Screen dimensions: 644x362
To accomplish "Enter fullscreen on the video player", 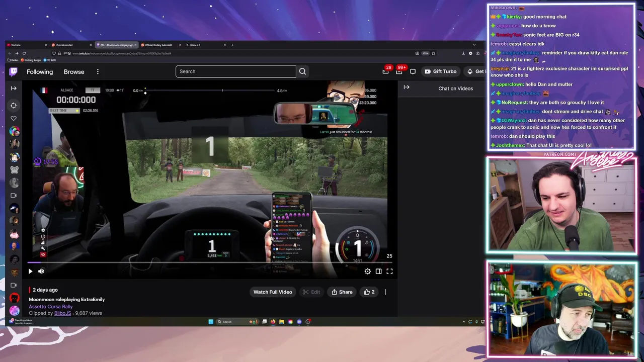I will click(x=389, y=271).
